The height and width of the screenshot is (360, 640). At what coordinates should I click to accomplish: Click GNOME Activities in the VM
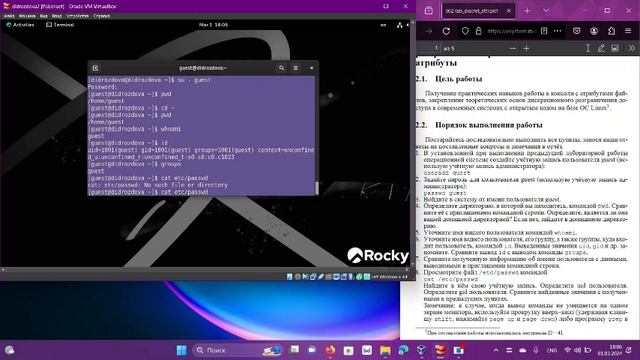tap(20, 25)
